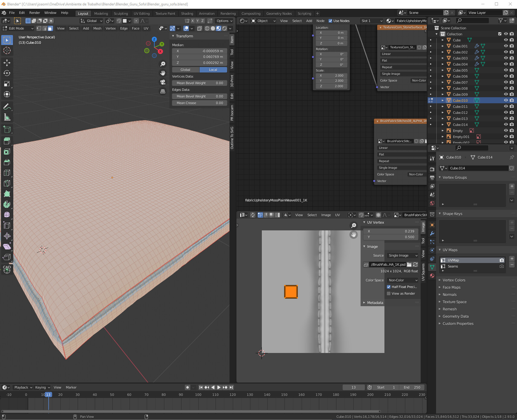
Task: Select the Rotate tool
Action: 7,73
